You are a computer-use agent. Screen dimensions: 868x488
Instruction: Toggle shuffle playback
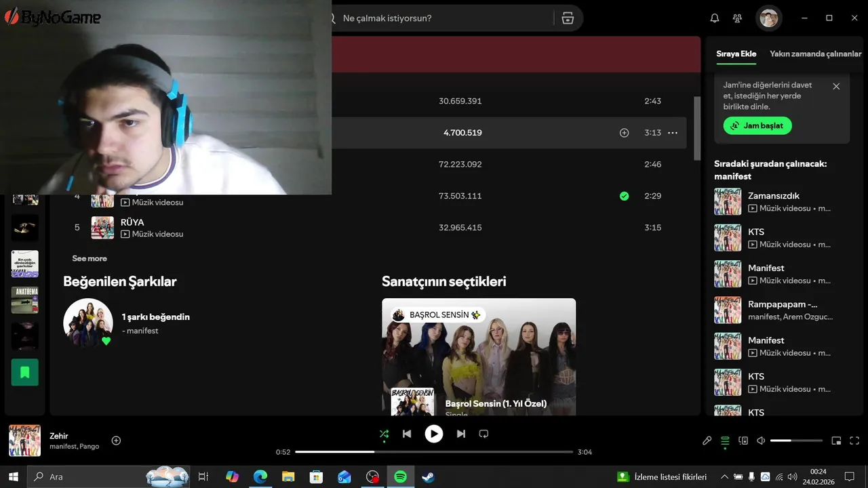(x=384, y=434)
